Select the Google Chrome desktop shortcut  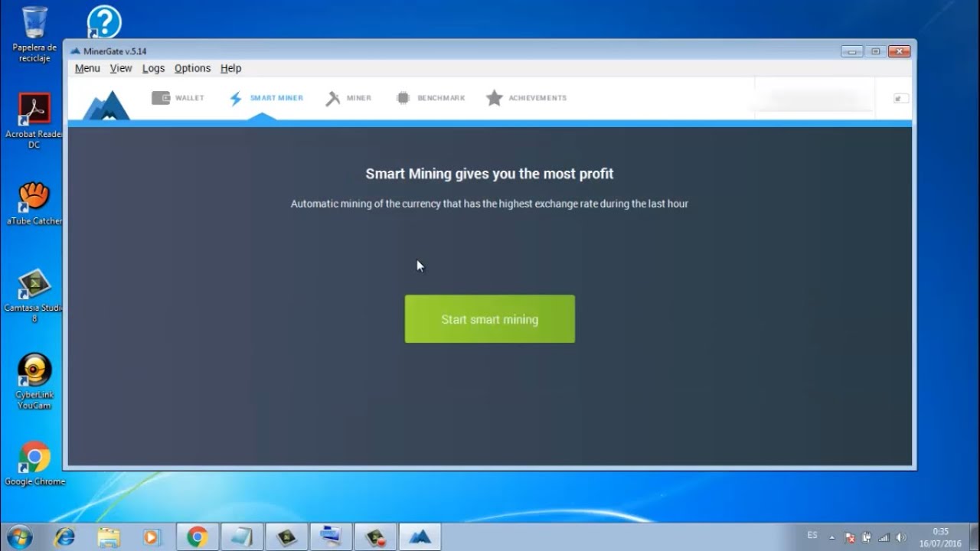tap(34, 464)
